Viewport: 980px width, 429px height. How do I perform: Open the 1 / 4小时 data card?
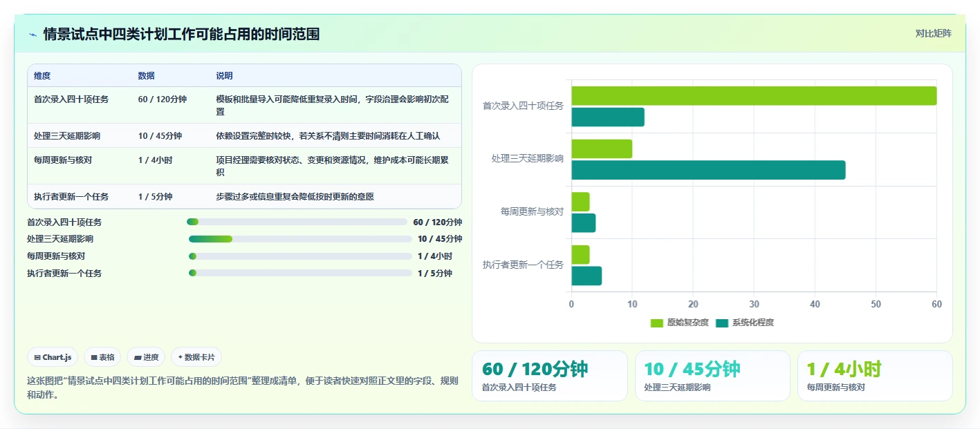(x=875, y=376)
